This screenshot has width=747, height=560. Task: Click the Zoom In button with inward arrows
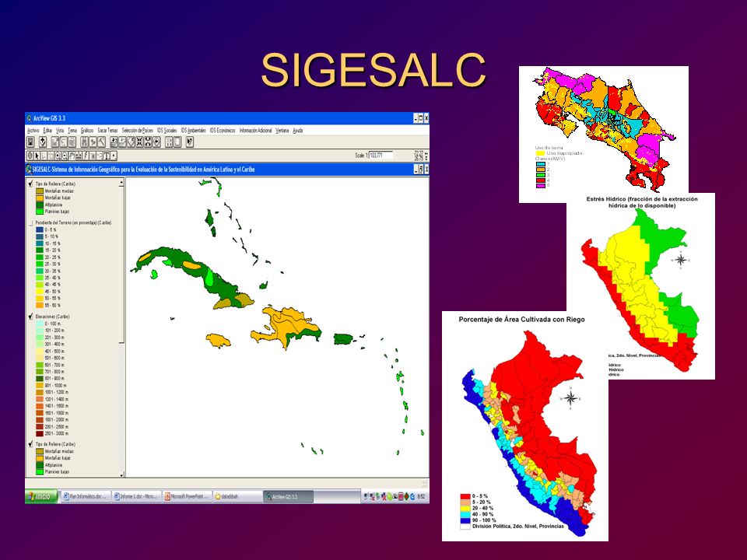(139, 142)
